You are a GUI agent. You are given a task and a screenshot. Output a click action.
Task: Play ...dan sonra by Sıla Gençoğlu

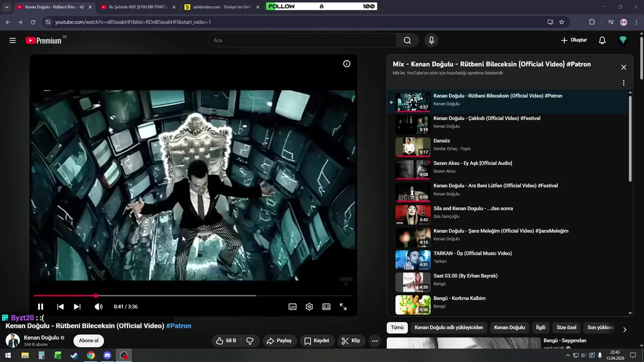click(x=508, y=215)
